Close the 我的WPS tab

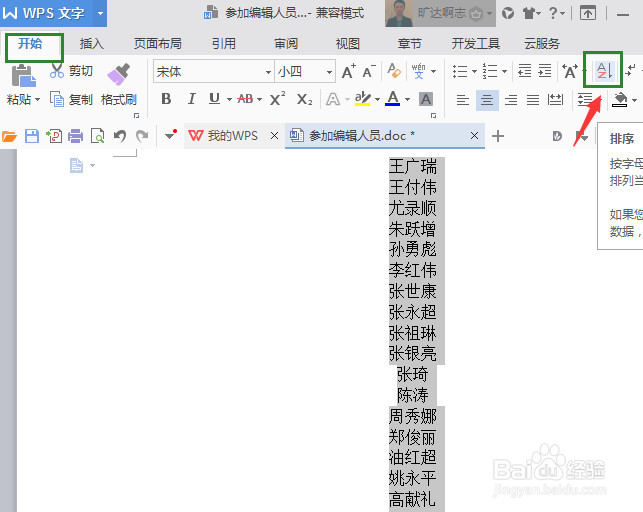point(275,136)
